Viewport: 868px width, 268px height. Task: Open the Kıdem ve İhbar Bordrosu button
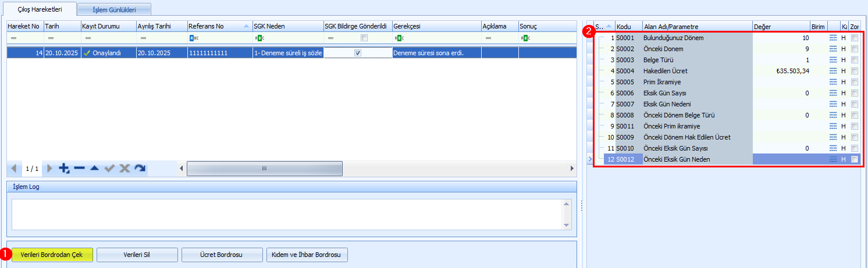point(307,255)
